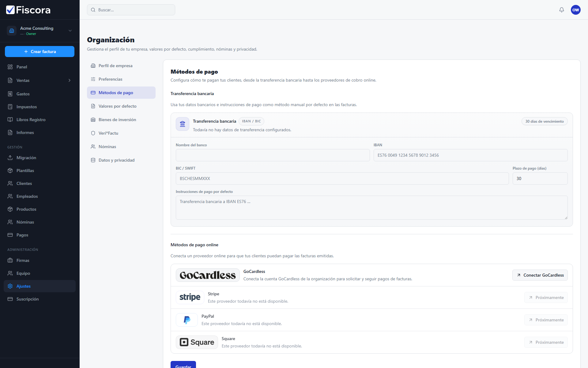
Task: Click Próximamente button for Stripe
Action: pos(546,297)
